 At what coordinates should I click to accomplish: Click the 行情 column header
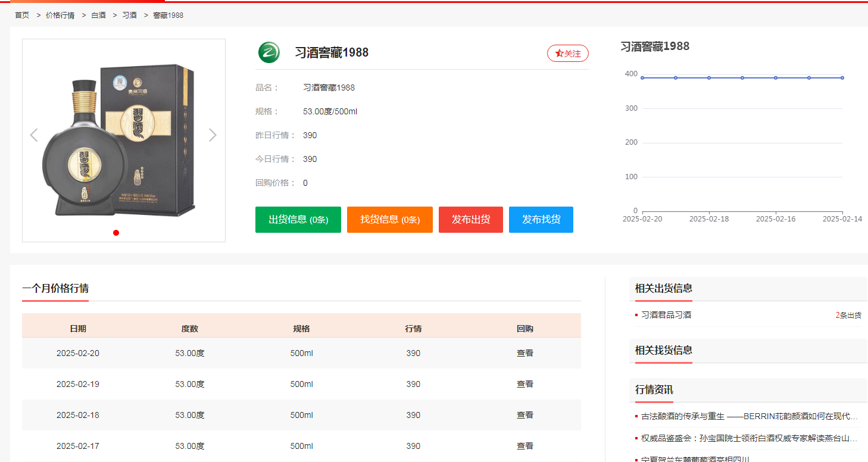click(414, 329)
